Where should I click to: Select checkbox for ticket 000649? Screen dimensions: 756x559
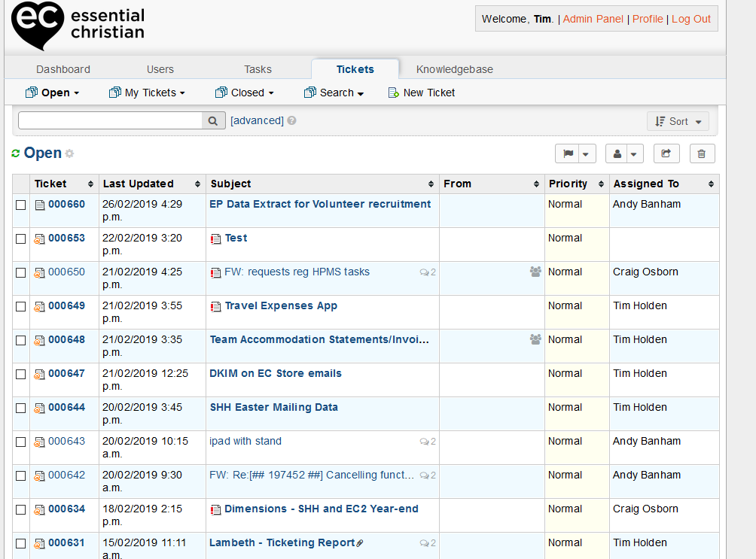21,306
